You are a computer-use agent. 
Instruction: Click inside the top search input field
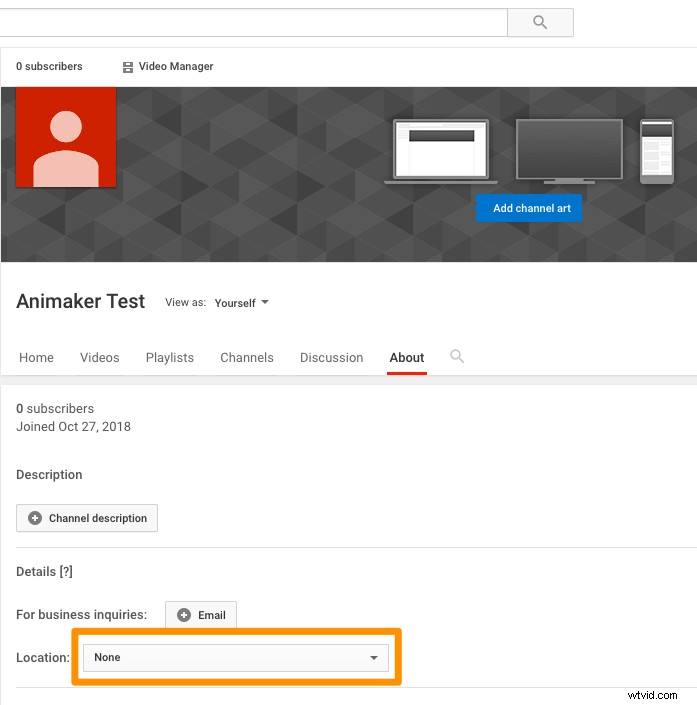click(254, 22)
